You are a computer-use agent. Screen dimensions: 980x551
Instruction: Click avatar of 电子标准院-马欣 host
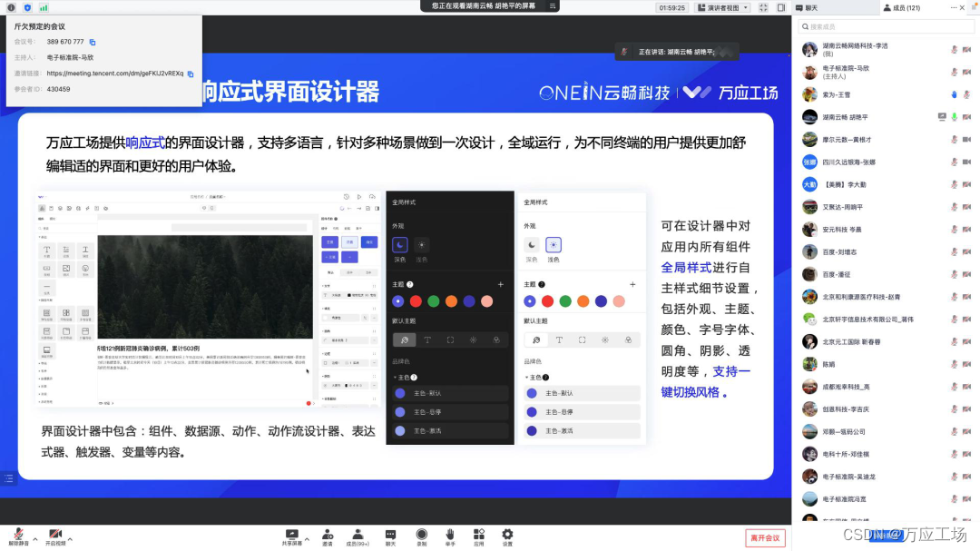[809, 72]
